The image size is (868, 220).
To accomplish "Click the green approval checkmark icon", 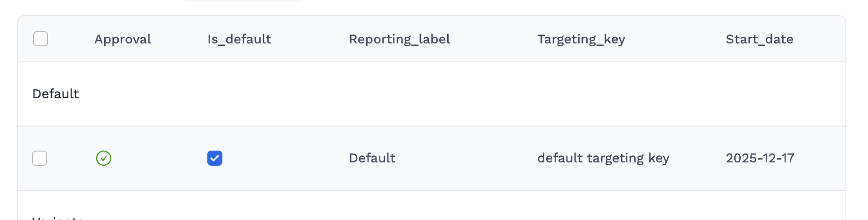I will 104,158.
